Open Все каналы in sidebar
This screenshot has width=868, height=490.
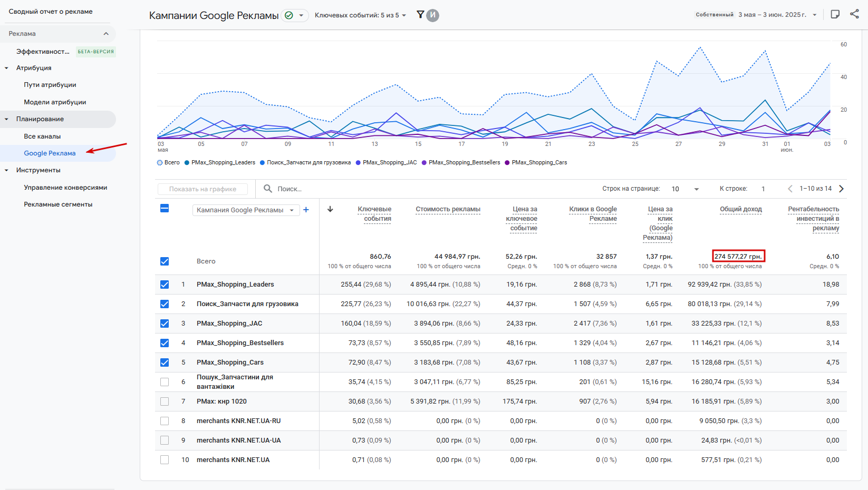42,136
